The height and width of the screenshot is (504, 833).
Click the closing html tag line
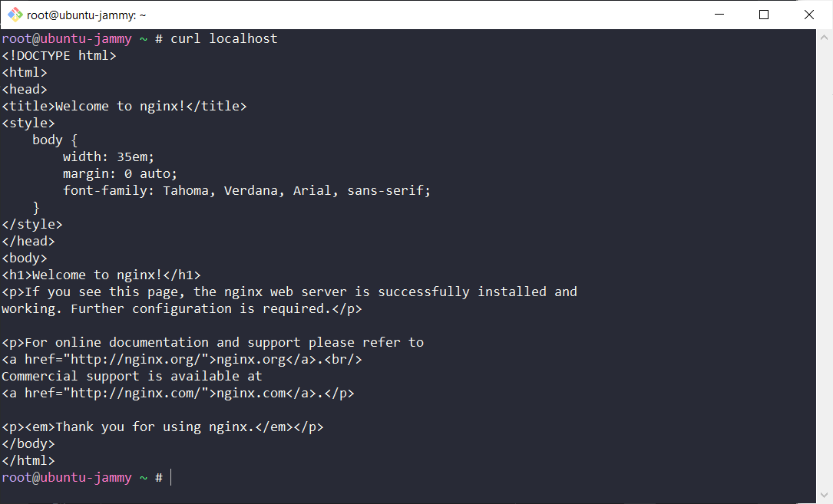point(28,460)
